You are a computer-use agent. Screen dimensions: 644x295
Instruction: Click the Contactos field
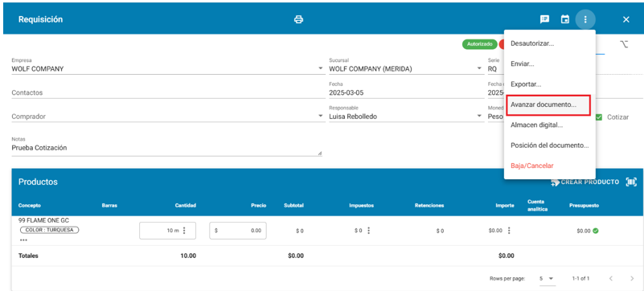[x=167, y=93]
